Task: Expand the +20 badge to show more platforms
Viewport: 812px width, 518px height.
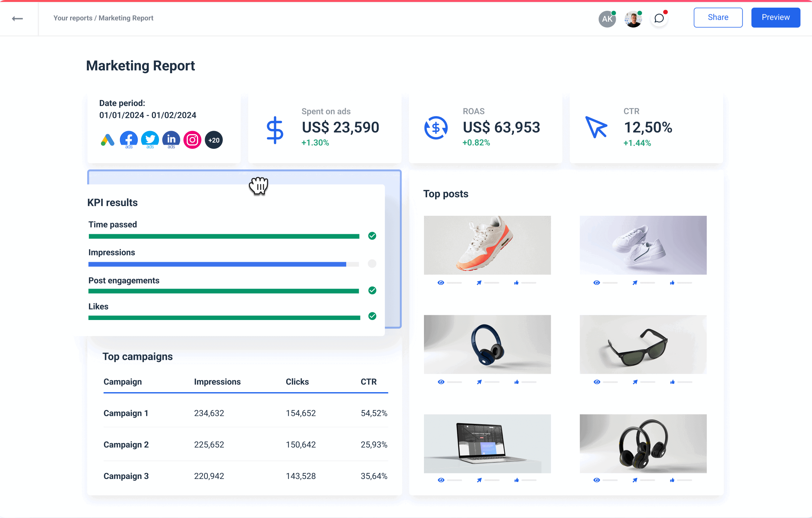Action: [214, 140]
